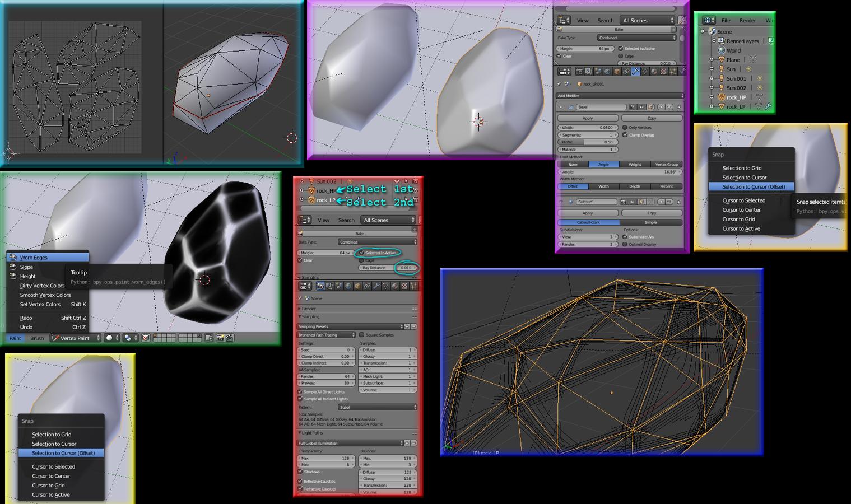The height and width of the screenshot is (504, 851).
Task: Open the Constraints chain tab in purple panel
Action: [x=626, y=72]
